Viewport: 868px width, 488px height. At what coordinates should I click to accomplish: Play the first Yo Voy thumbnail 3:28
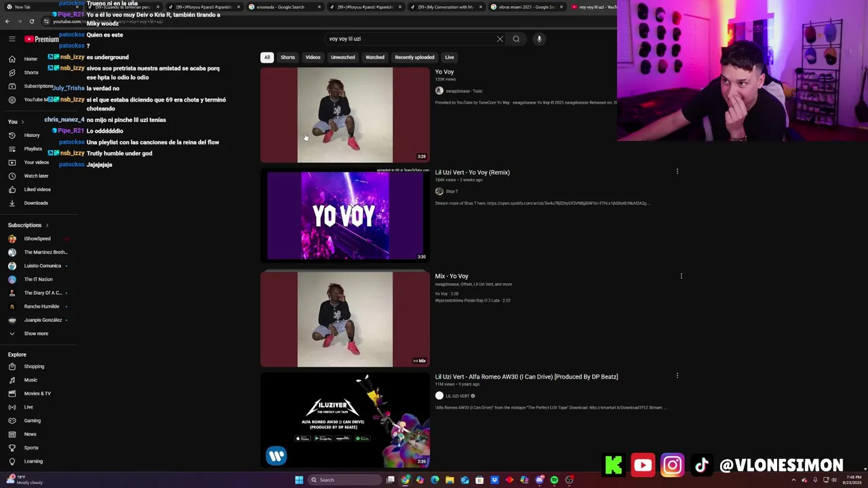click(x=344, y=115)
